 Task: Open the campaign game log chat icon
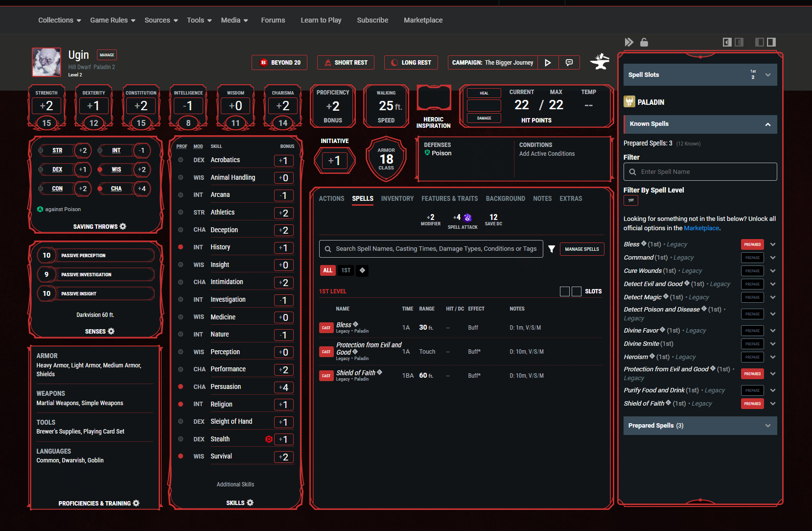click(569, 63)
